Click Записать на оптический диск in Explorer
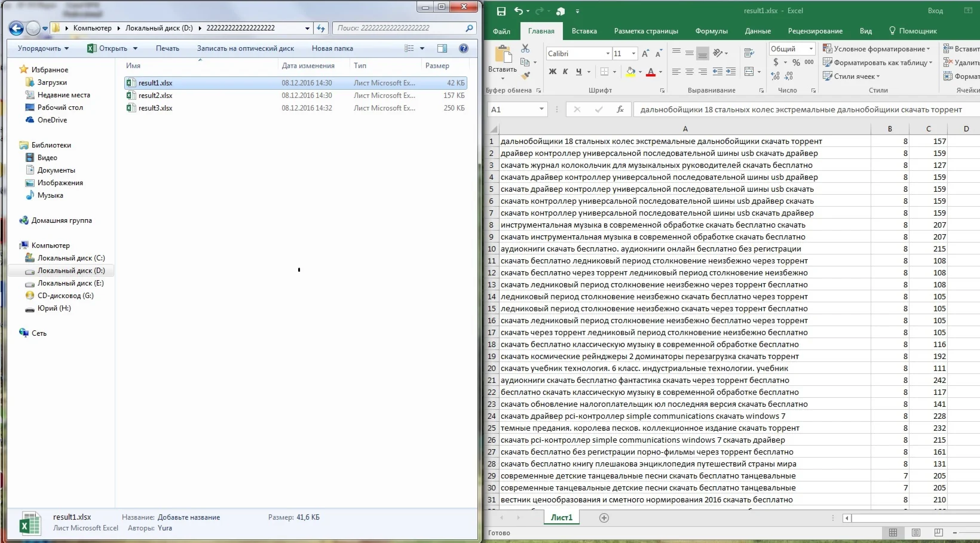This screenshot has height=543, width=980. [x=246, y=48]
